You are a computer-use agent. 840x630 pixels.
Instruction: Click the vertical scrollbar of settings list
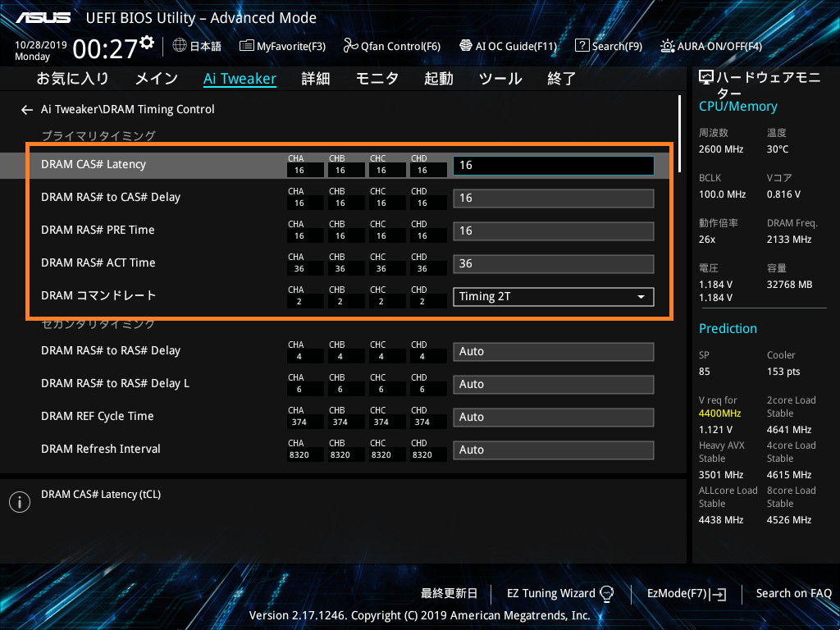[679, 134]
